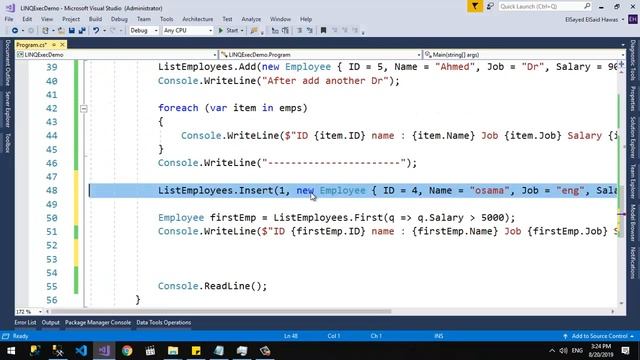
Task: Click the horizontal scrollbar of the editor
Action: point(222,311)
